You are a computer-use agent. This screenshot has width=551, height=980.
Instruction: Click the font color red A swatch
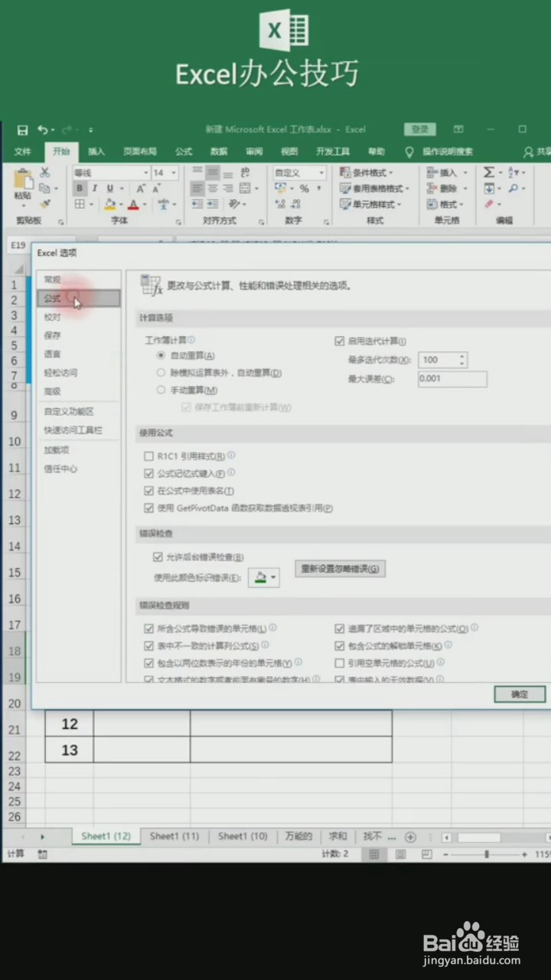133,204
